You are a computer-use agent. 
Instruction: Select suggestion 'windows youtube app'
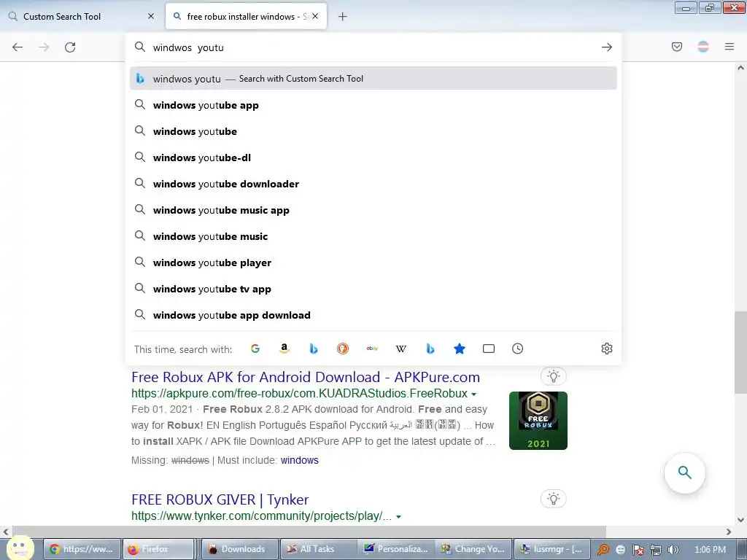pyautogui.click(x=373, y=105)
